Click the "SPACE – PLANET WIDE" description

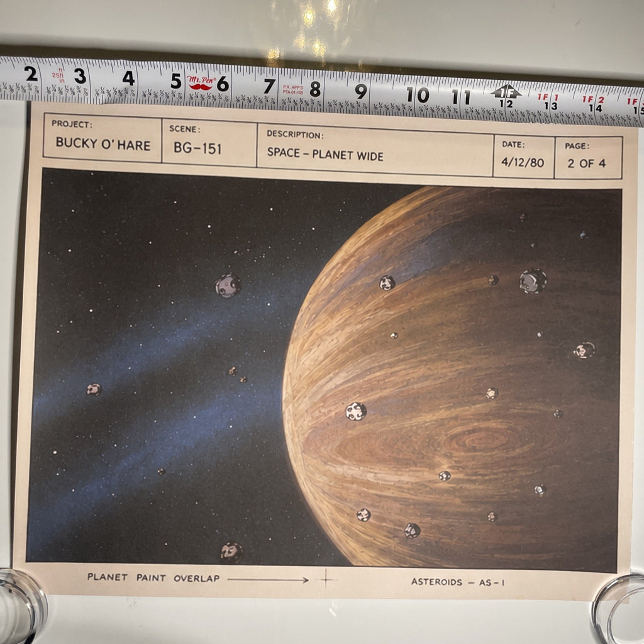(x=325, y=154)
